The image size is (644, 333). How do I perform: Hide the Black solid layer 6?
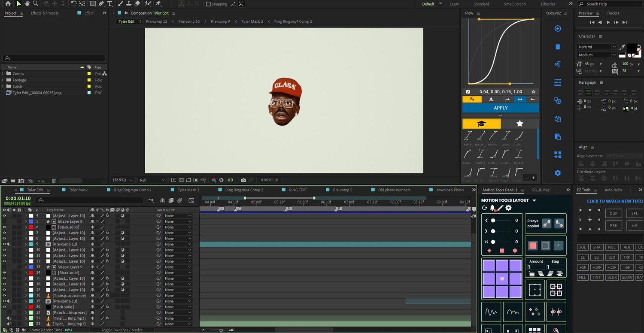[x=4, y=227]
